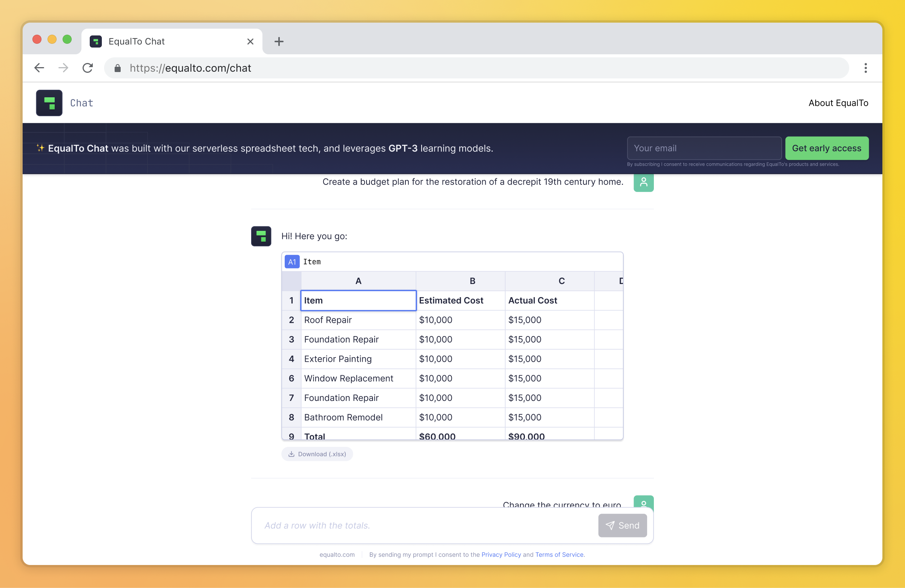Focus the Your email input field

(x=704, y=148)
